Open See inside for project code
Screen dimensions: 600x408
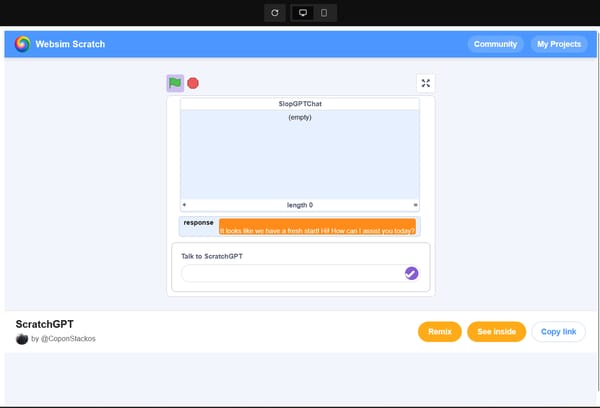pyautogui.click(x=496, y=331)
